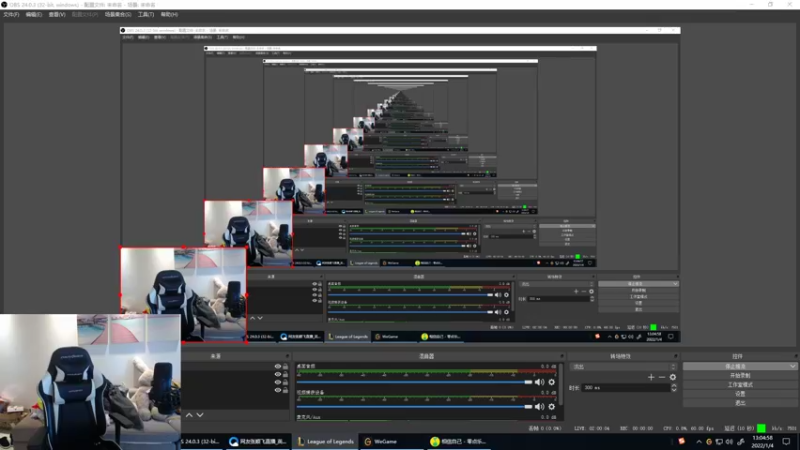Toggle the lock on the bottom source
Screen dimensions: 800x450
pyautogui.click(x=286, y=390)
